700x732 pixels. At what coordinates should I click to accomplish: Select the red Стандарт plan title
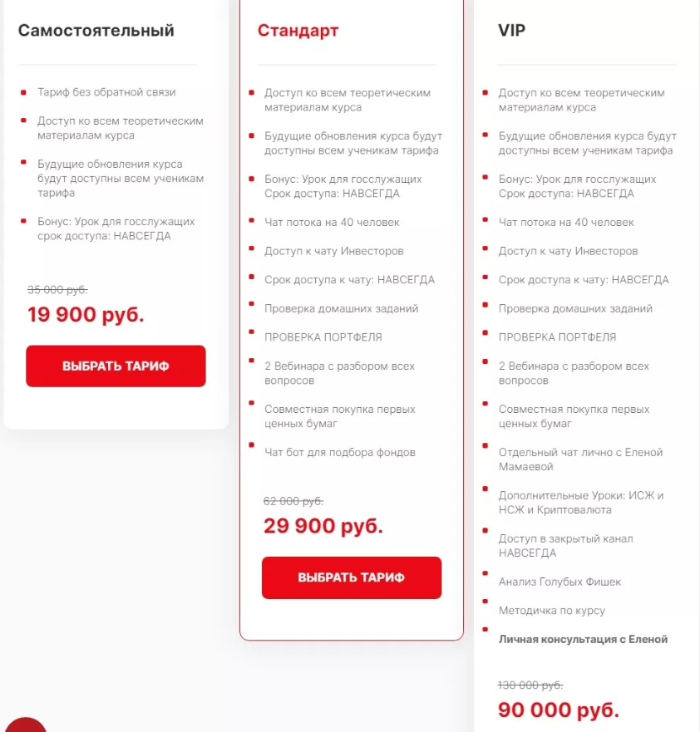(298, 31)
